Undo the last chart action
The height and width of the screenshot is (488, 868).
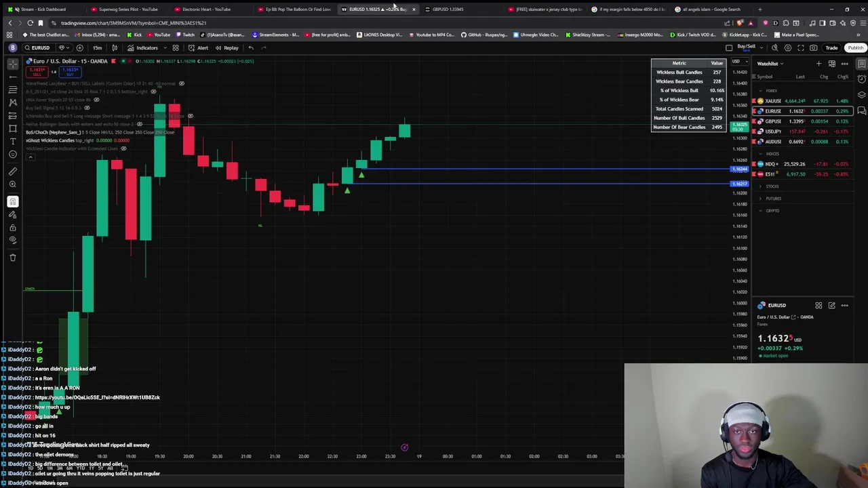(x=251, y=47)
